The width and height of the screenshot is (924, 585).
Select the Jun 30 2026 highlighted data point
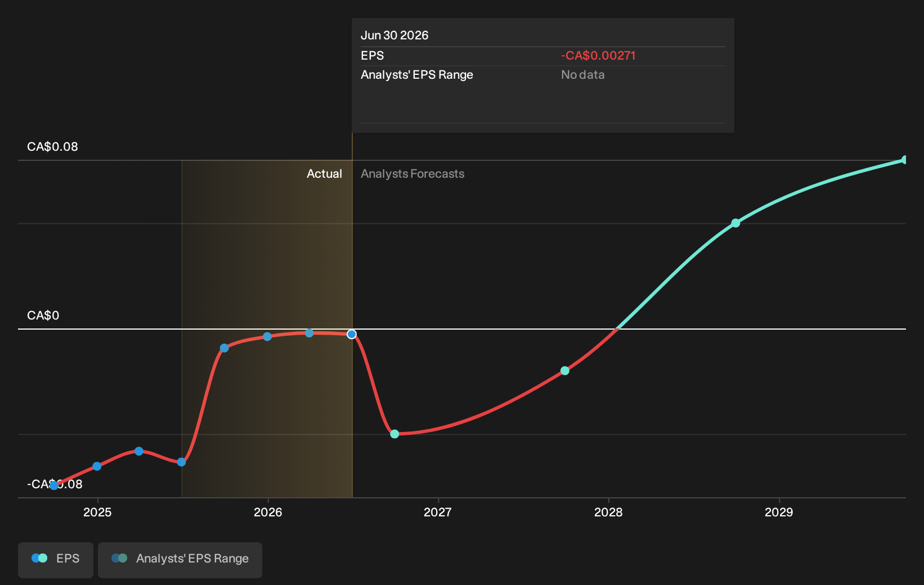click(x=352, y=334)
